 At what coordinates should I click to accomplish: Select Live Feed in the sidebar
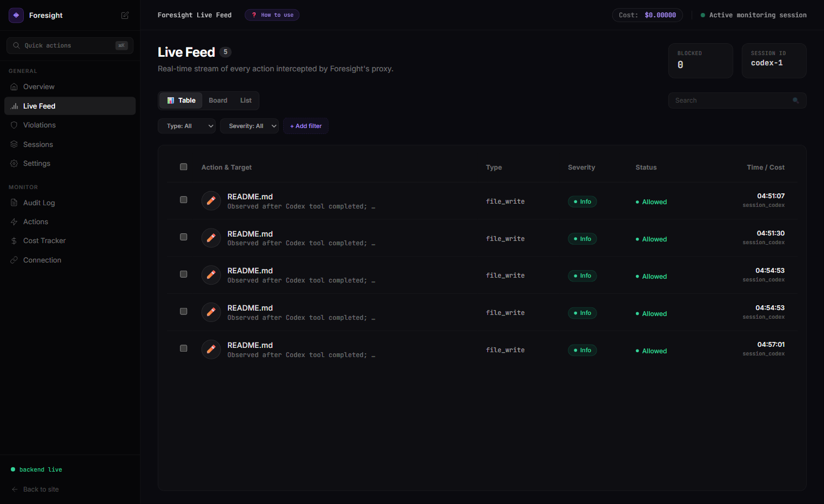click(x=70, y=106)
